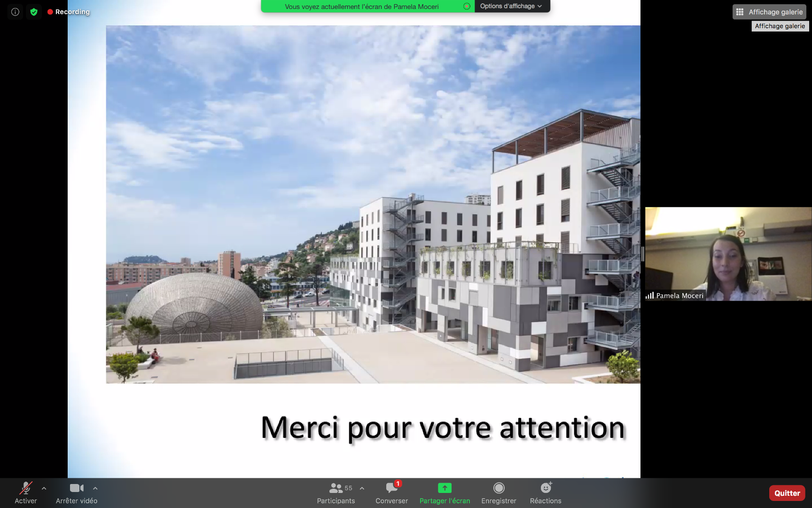Start recording with Enregistrer
812x508 pixels.
(499, 492)
